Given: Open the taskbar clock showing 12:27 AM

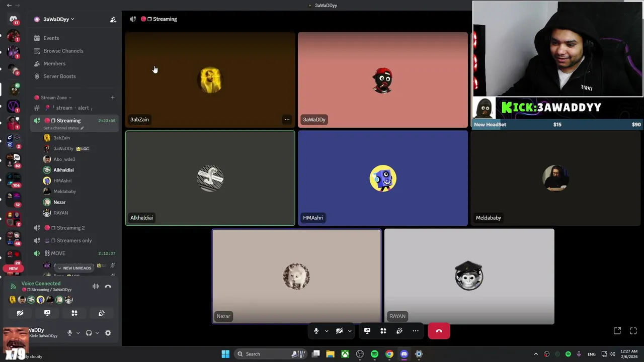Looking at the screenshot, I should (629, 354).
